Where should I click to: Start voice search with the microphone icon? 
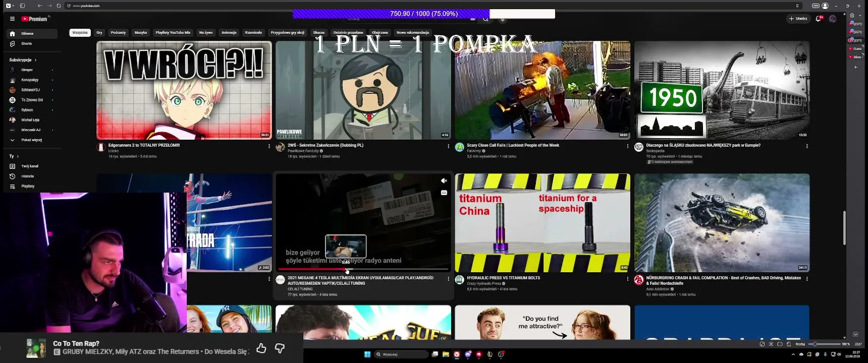503,19
